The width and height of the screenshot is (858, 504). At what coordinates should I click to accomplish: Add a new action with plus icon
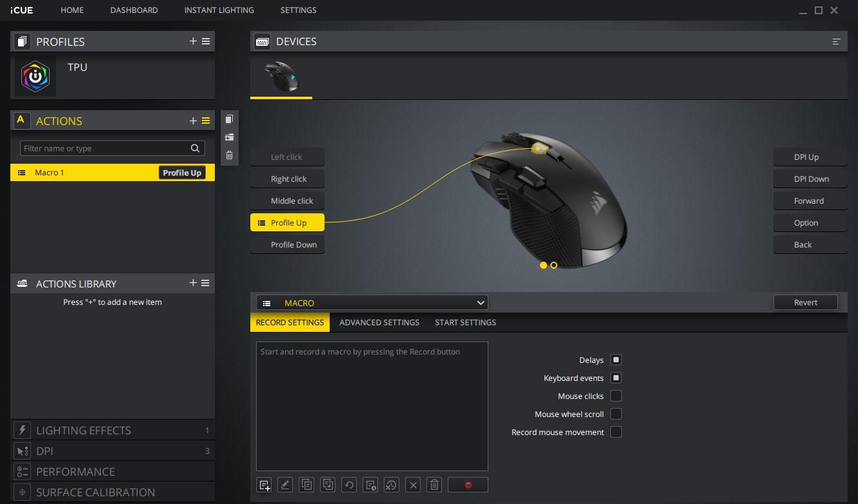click(x=193, y=121)
